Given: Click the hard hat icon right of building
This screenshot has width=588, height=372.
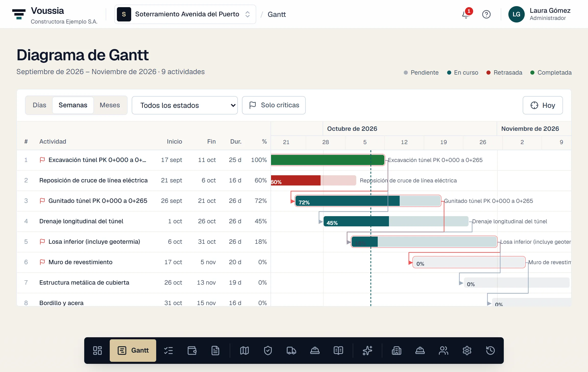Looking at the screenshot, I should pos(420,351).
